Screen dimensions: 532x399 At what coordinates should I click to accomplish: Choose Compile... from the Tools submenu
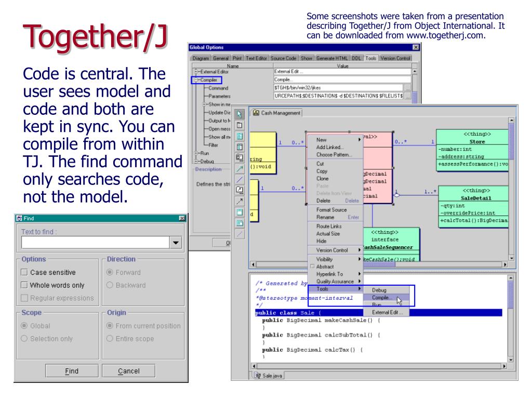[x=386, y=298]
